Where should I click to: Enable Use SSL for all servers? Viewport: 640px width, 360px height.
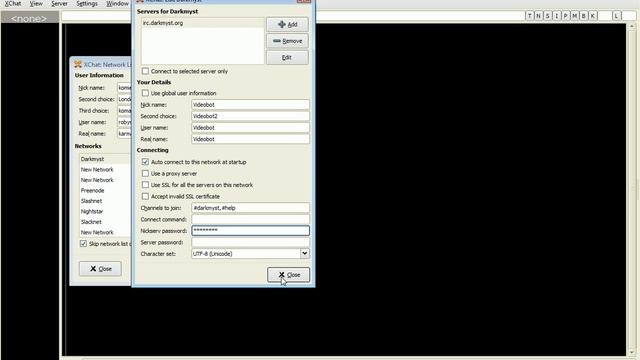(145, 185)
